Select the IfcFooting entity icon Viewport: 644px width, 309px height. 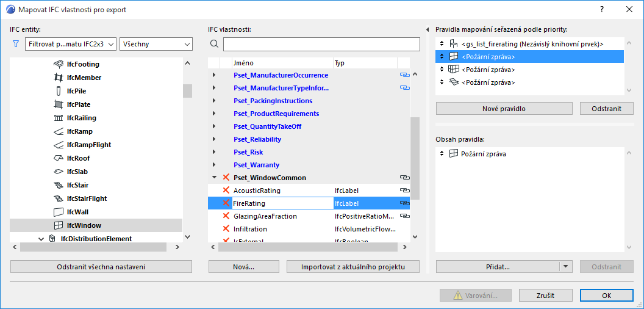coord(59,64)
